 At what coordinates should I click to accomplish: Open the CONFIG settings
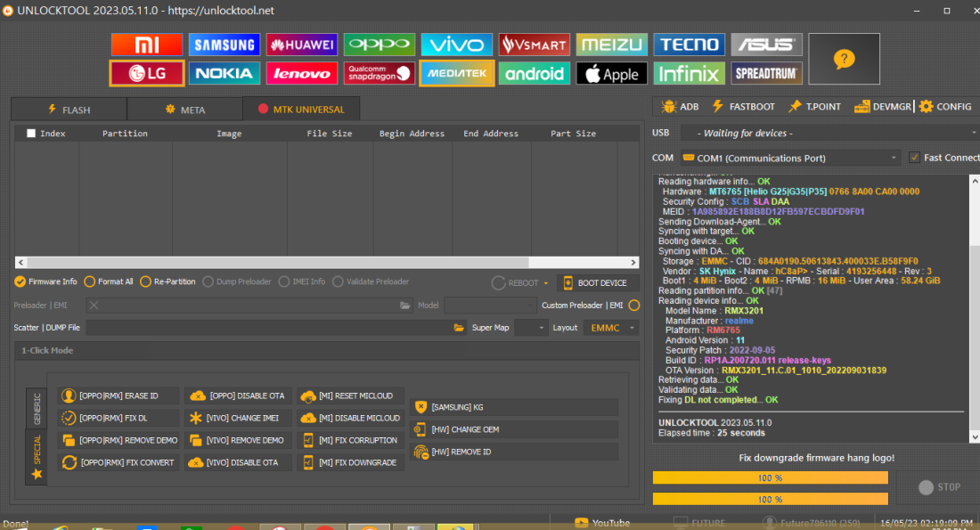[945, 107]
